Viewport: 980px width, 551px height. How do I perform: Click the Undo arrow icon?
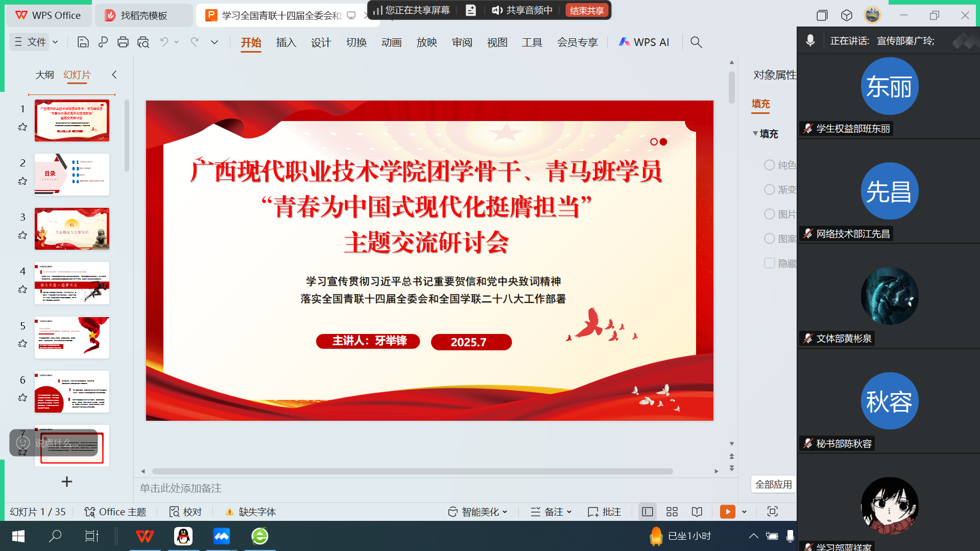[x=164, y=42]
